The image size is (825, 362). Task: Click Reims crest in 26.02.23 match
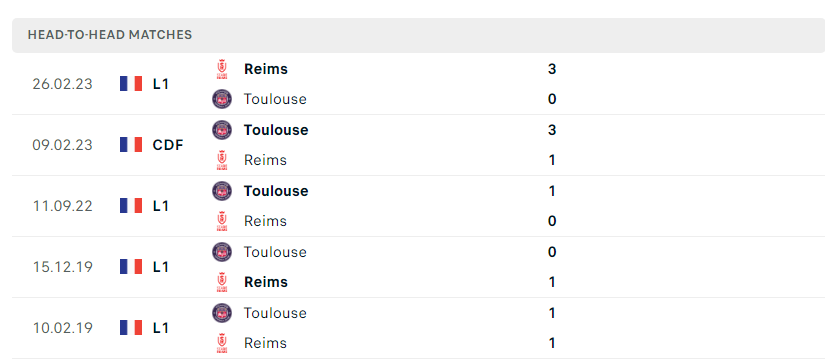pyautogui.click(x=222, y=69)
